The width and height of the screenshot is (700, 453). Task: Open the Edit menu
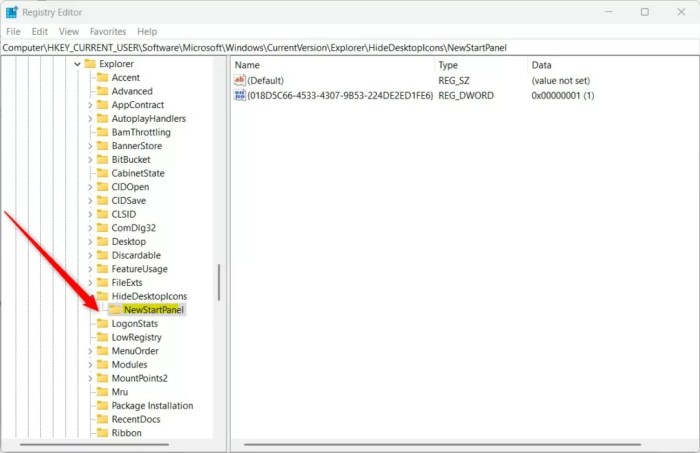[39, 32]
